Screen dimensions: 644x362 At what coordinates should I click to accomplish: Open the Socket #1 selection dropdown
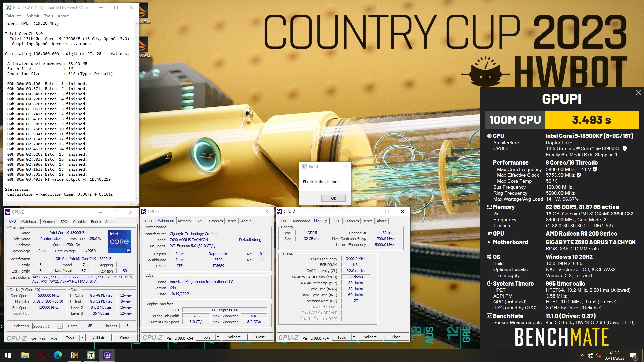pos(47,326)
